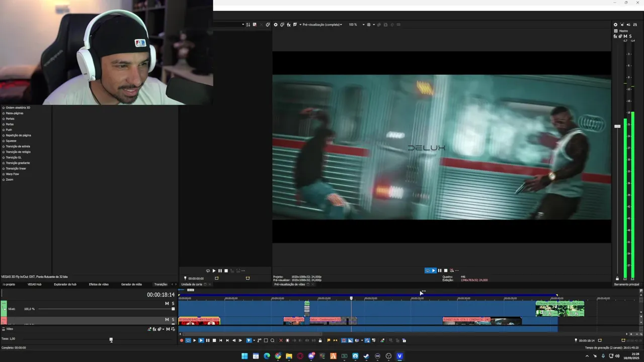644x362 pixels.
Task: Select the Zoom magnifier tool
Action: [x=272, y=340]
